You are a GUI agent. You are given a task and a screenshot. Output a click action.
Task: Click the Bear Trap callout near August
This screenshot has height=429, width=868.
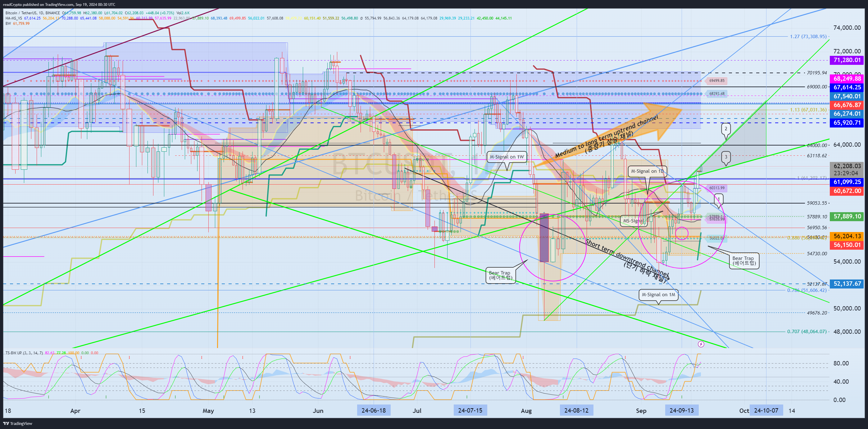[500, 275]
